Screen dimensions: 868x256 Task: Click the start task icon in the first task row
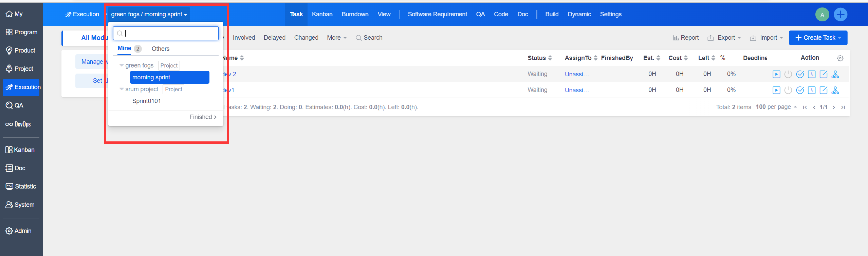click(x=776, y=74)
